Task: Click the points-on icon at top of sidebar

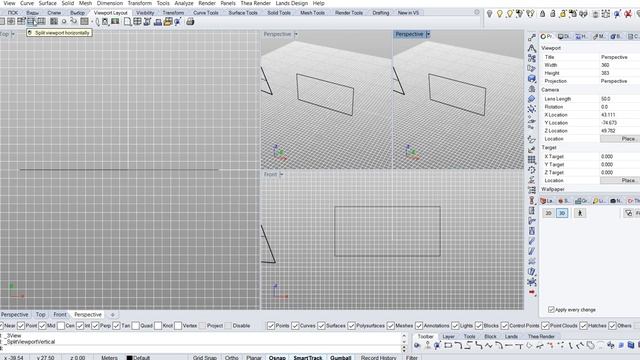Action: pos(531,38)
